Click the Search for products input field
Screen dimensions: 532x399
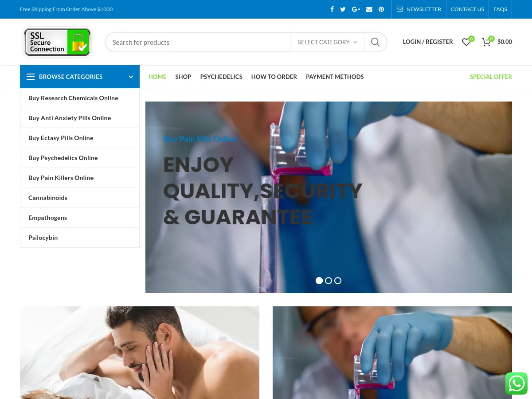point(198,42)
